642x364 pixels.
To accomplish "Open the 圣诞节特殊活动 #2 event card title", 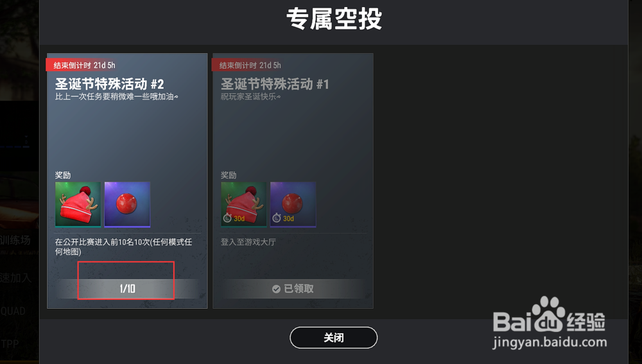I will point(110,84).
